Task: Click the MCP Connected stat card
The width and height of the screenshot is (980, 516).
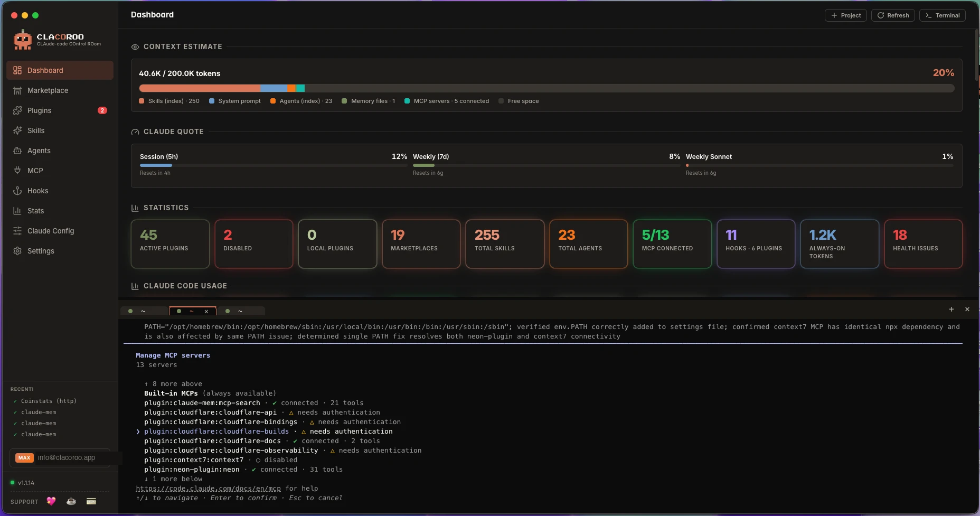Action: point(672,244)
